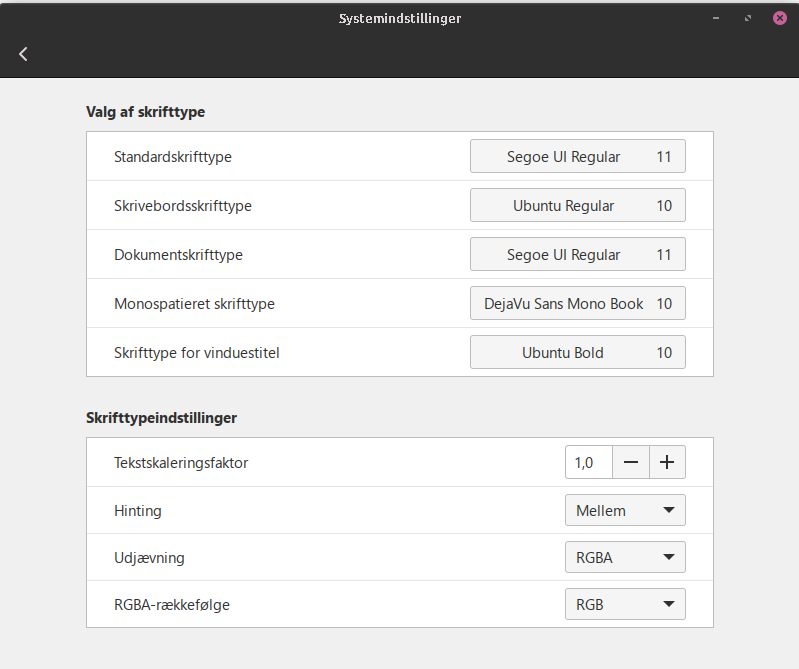Click the Skrifttypeindstillinger section heading
Viewport: 799px width, 669px height.
(161, 418)
